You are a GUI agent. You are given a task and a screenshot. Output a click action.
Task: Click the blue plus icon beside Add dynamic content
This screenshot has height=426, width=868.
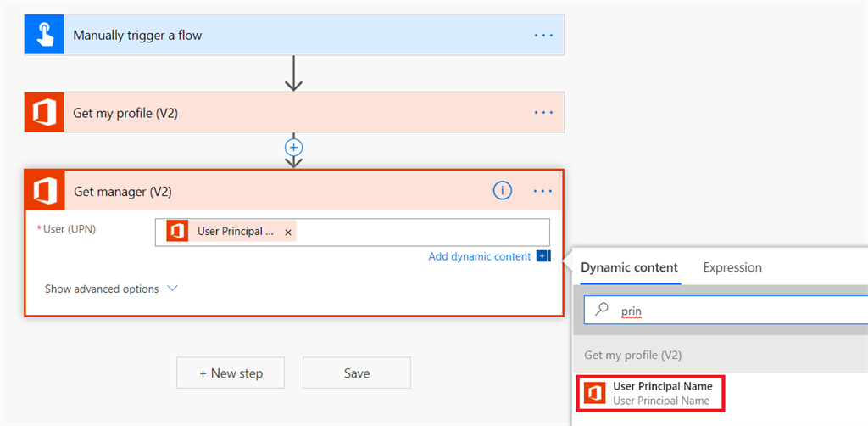542,256
